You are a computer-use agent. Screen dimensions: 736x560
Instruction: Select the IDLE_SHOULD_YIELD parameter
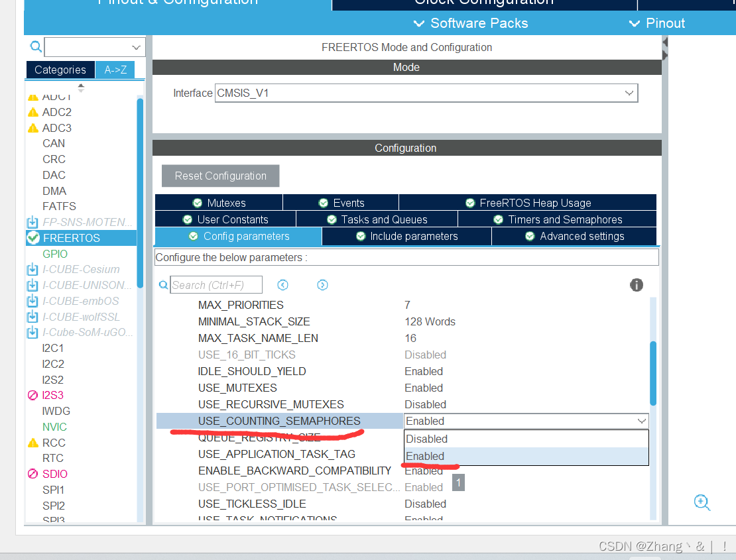252,372
